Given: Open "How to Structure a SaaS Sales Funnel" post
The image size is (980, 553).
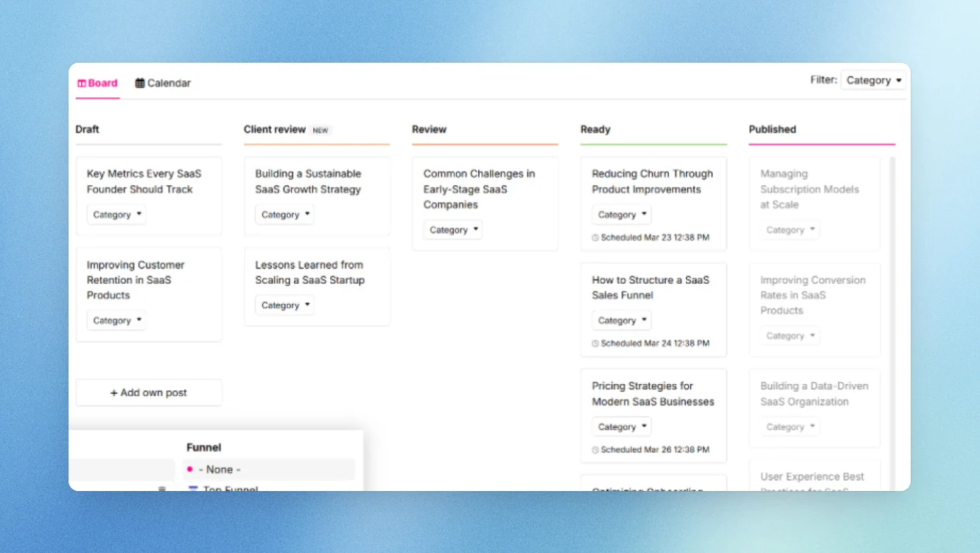Looking at the screenshot, I should click(x=651, y=288).
